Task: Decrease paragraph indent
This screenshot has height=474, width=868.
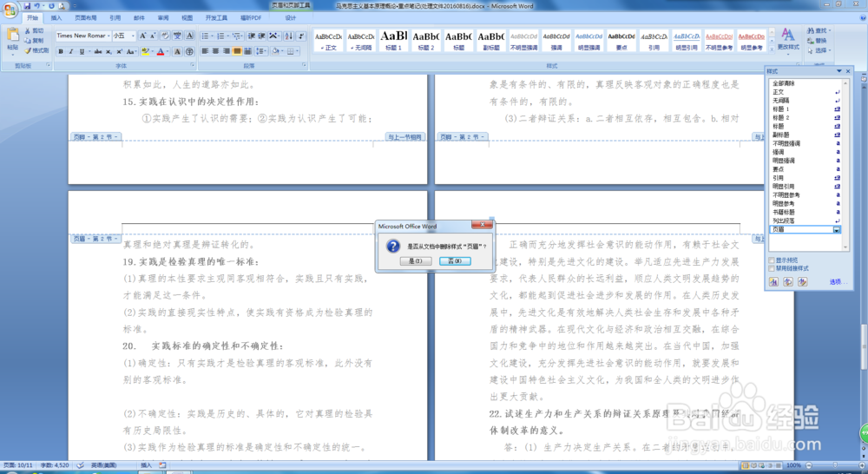Action: coord(252,36)
